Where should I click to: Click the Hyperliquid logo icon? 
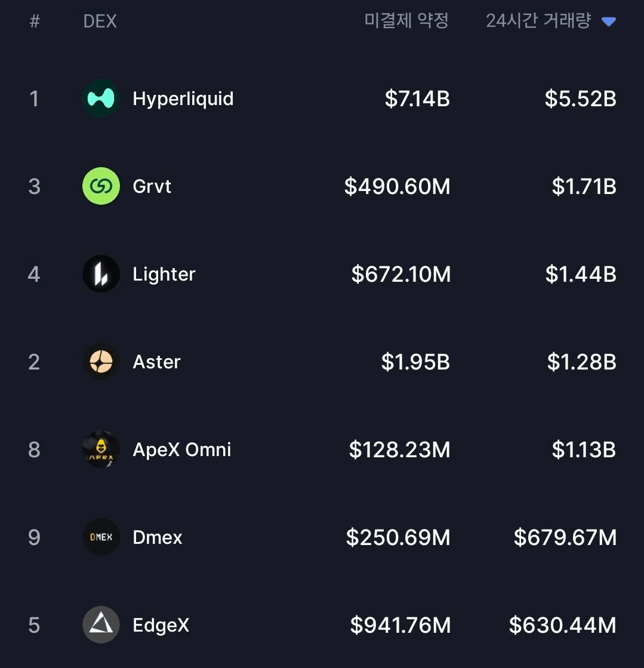point(101,98)
